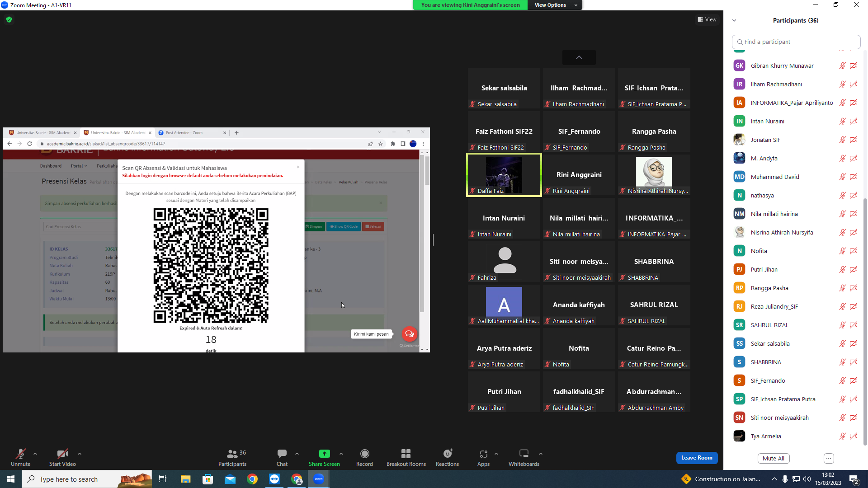The height and width of the screenshot is (488, 868).
Task: Click the Dashboard menu in shared page
Action: [51, 166]
